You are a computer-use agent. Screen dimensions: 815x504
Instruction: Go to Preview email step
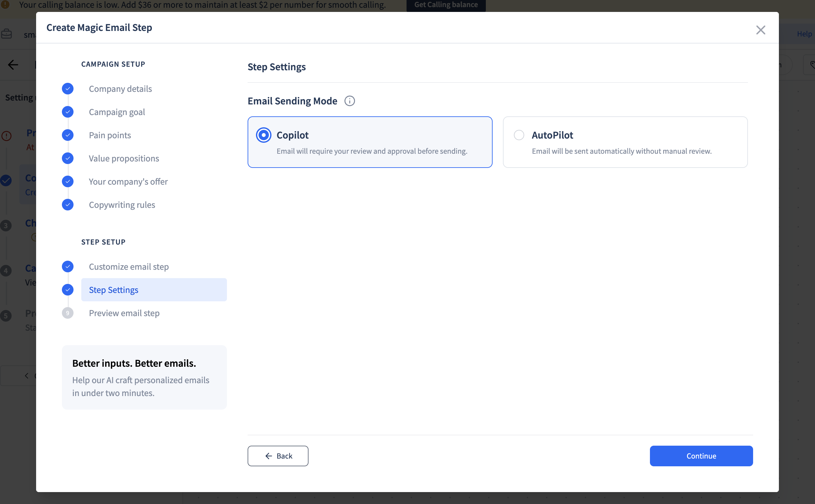124,313
